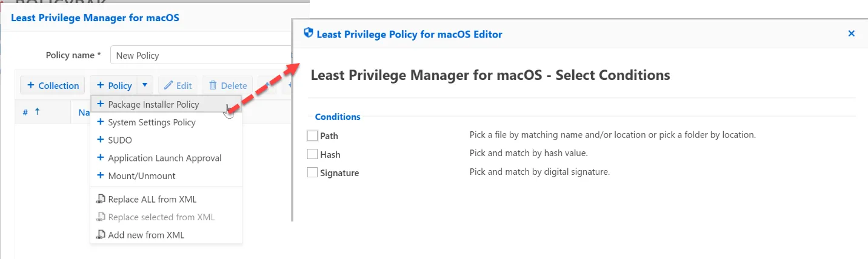
Task: Select Package Installer Policy from menu
Action: pyautogui.click(x=153, y=105)
